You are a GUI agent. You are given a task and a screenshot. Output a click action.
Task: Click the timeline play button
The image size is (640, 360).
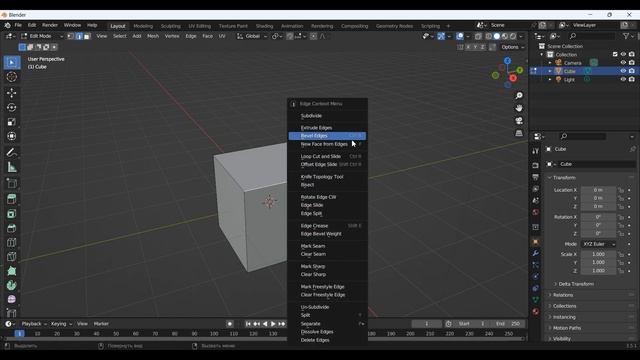tap(273, 324)
